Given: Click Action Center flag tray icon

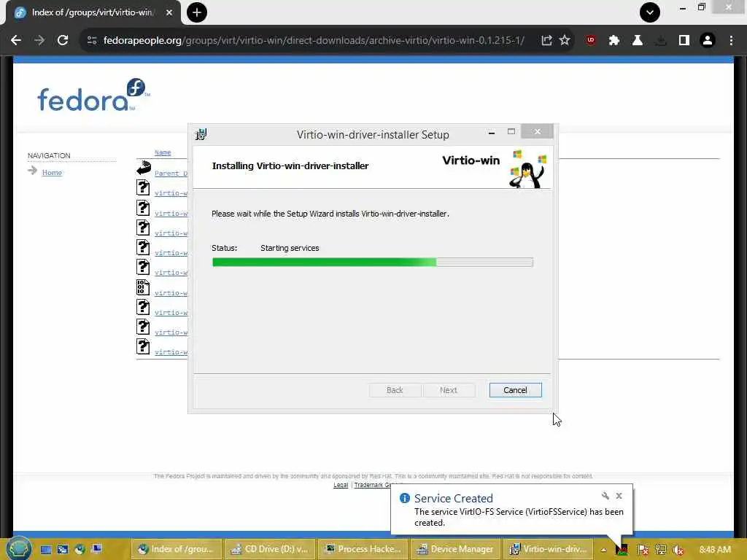Looking at the screenshot, I should click(x=643, y=550).
